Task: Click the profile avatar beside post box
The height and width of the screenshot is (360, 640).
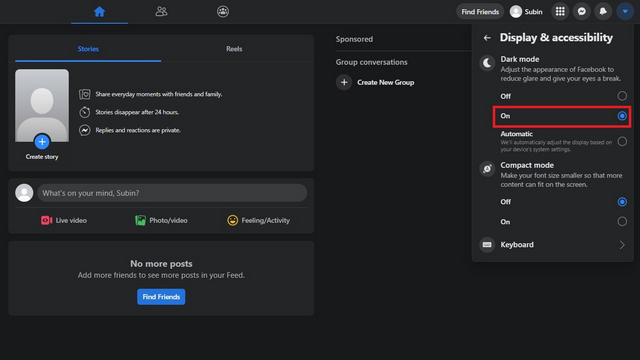Action: (x=24, y=193)
